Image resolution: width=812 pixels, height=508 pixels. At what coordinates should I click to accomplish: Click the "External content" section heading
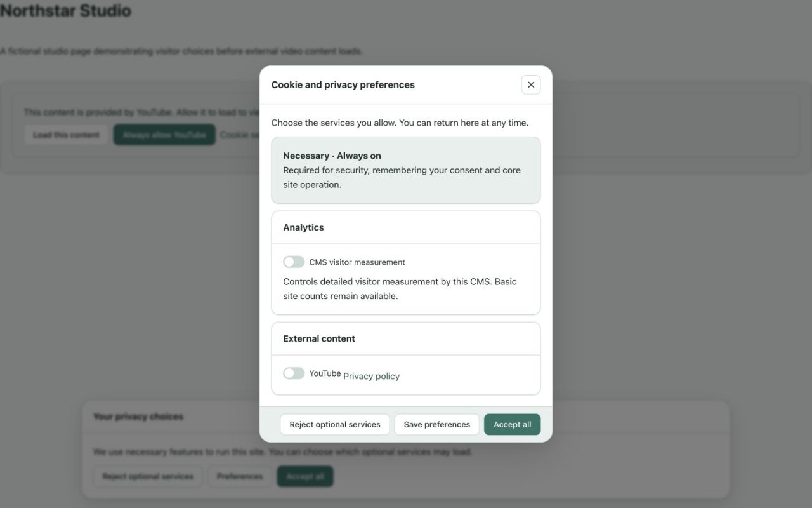point(319,338)
